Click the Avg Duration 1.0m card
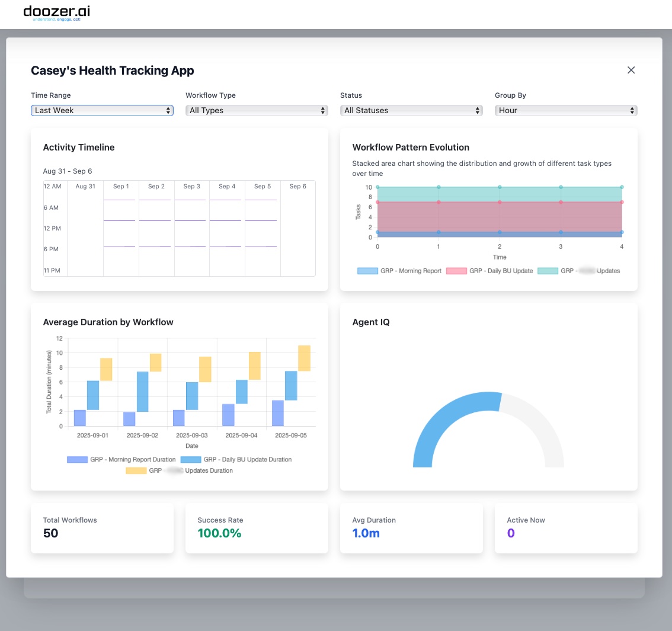 [x=411, y=528]
